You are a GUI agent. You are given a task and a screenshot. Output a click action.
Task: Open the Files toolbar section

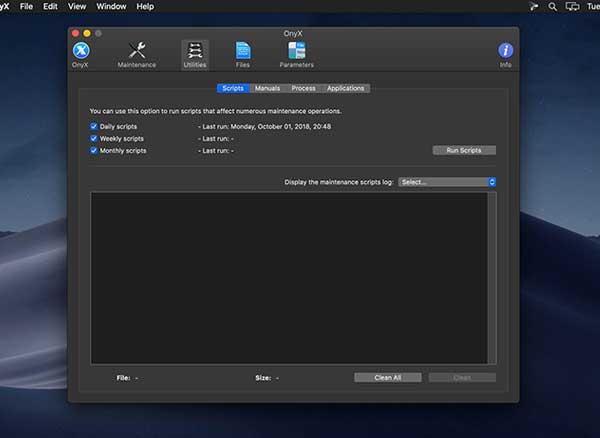243,54
